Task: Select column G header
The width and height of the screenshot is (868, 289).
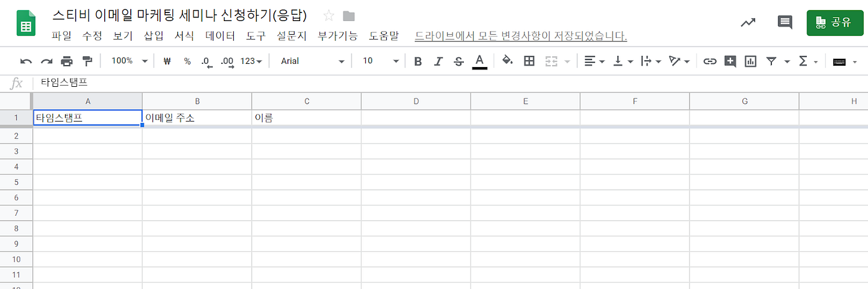Action: pyautogui.click(x=744, y=101)
